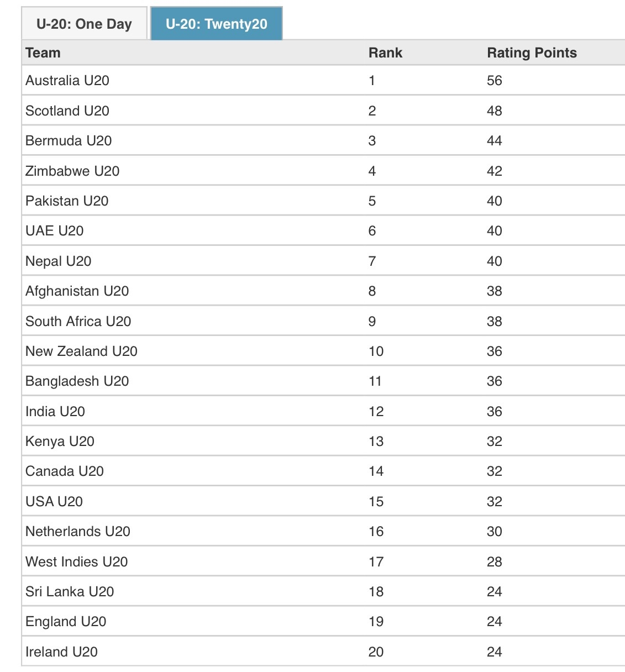Click New Zealand U20 team name
Viewport: 625px width, 672px height.
pos(81,351)
